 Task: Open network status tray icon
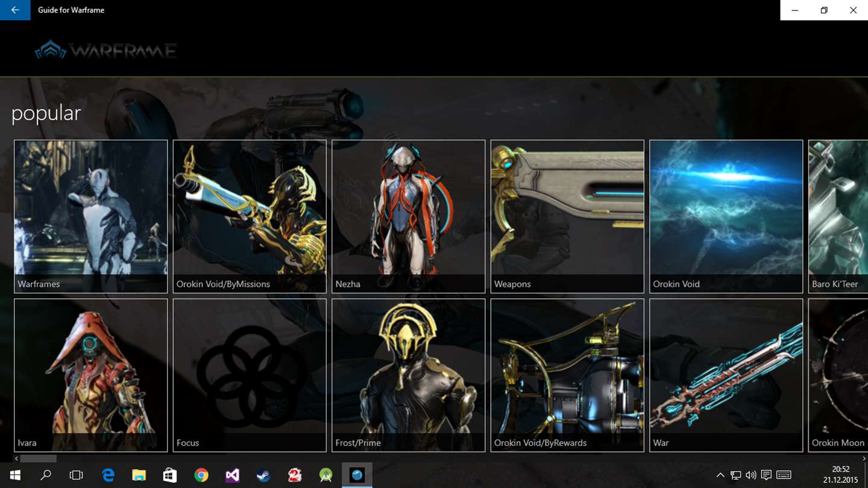[x=735, y=475]
